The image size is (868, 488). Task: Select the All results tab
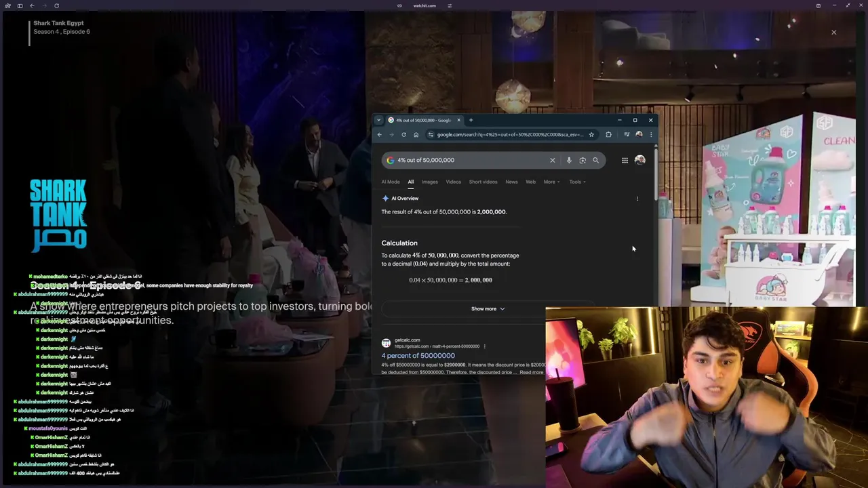pos(410,182)
